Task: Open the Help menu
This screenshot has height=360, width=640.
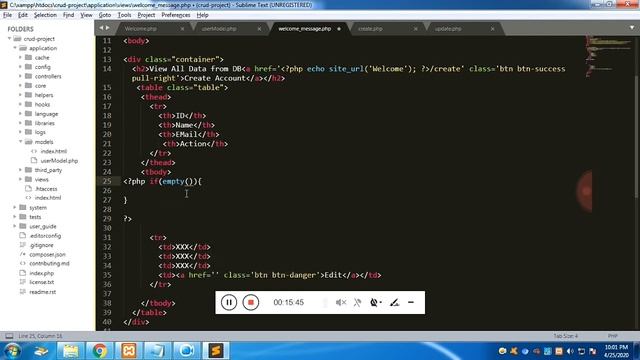Action: click(202, 15)
